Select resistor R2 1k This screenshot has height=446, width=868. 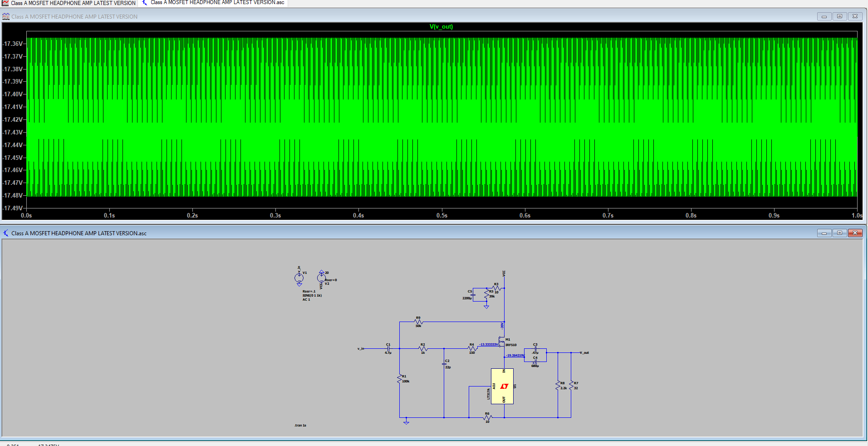point(423,348)
